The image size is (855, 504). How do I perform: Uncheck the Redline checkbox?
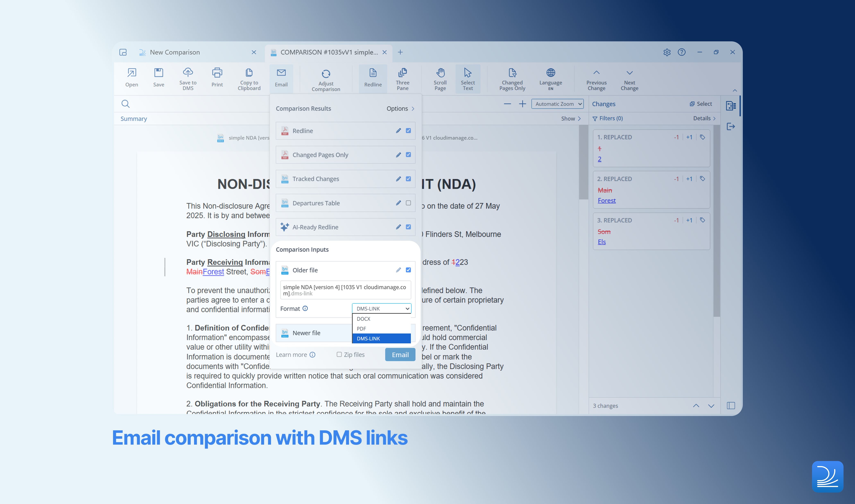tap(408, 131)
